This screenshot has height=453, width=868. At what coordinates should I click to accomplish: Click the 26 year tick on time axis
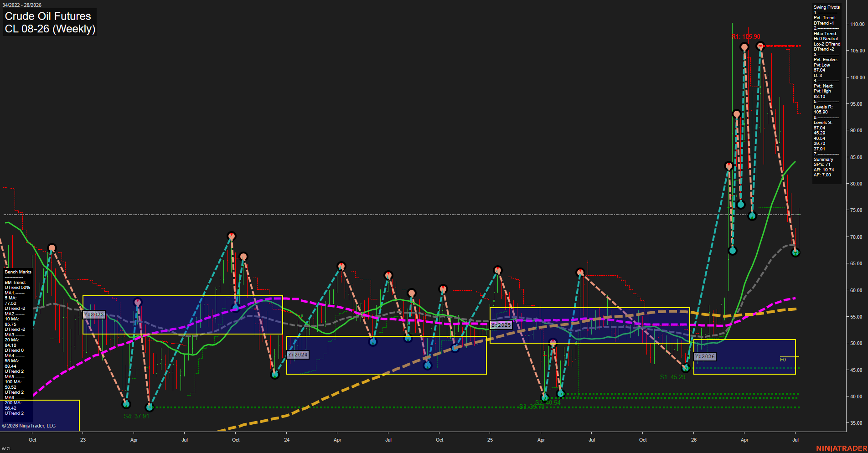coord(694,440)
